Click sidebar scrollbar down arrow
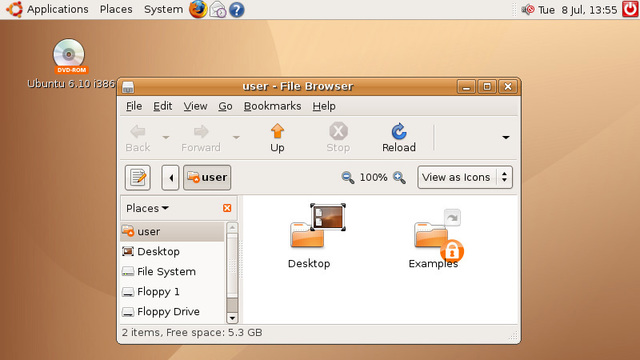Screen dimensions: 640x360 (232, 318)
